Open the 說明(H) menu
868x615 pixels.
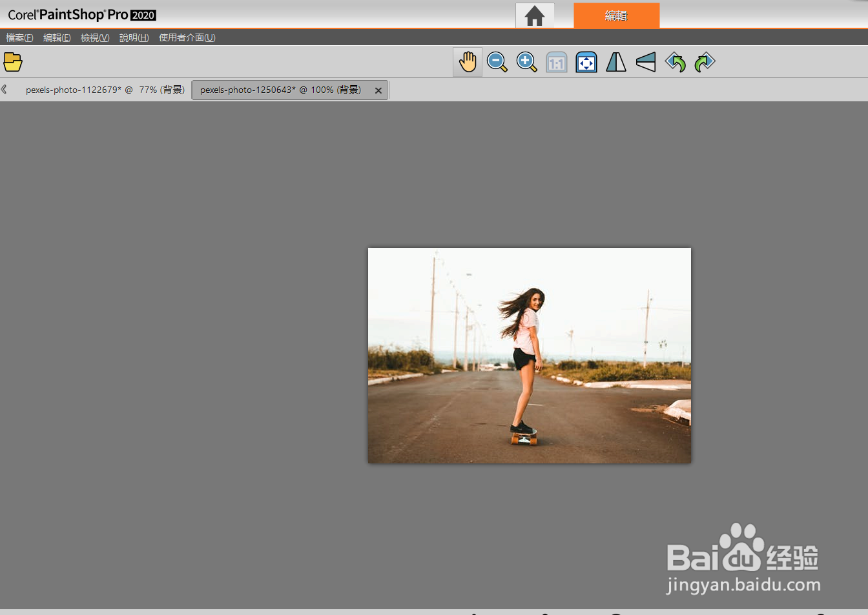(134, 37)
